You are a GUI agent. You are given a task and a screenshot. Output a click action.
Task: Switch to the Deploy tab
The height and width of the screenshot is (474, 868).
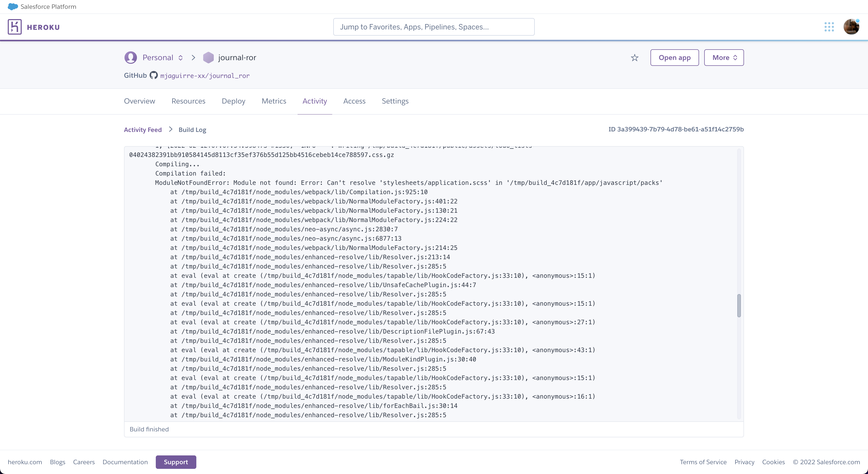[233, 101]
